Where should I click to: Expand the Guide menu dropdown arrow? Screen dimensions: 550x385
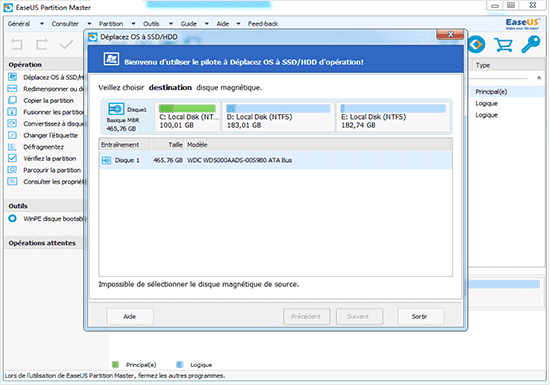pyautogui.click(x=207, y=24)
